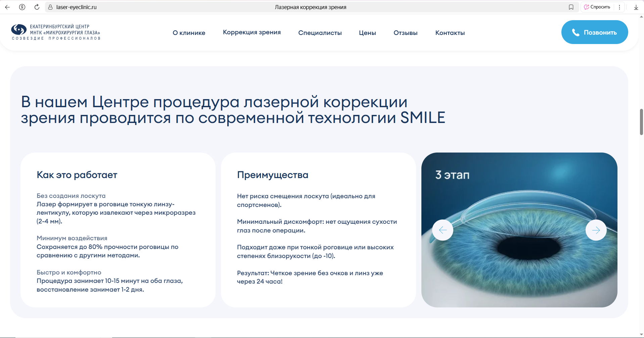The image size is (644, 338).
Task: Open the Коррекция зрения menu item
Action: [252, 32]
